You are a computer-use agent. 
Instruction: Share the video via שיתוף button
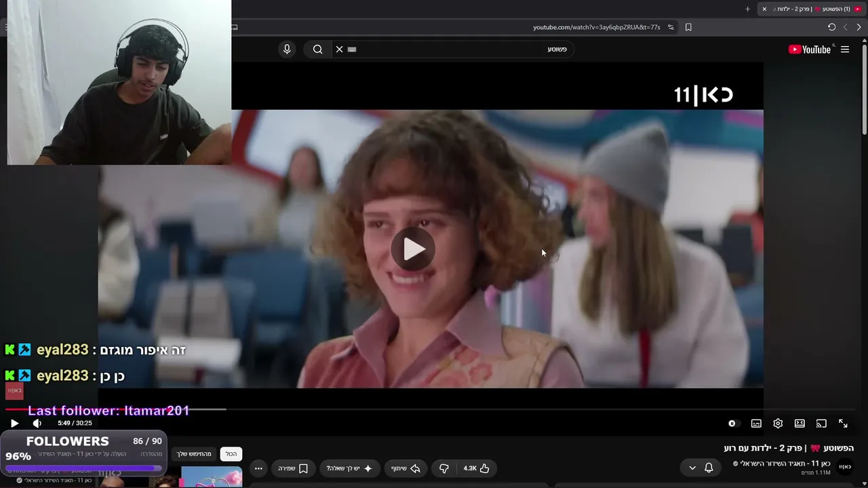pos(406,468)
